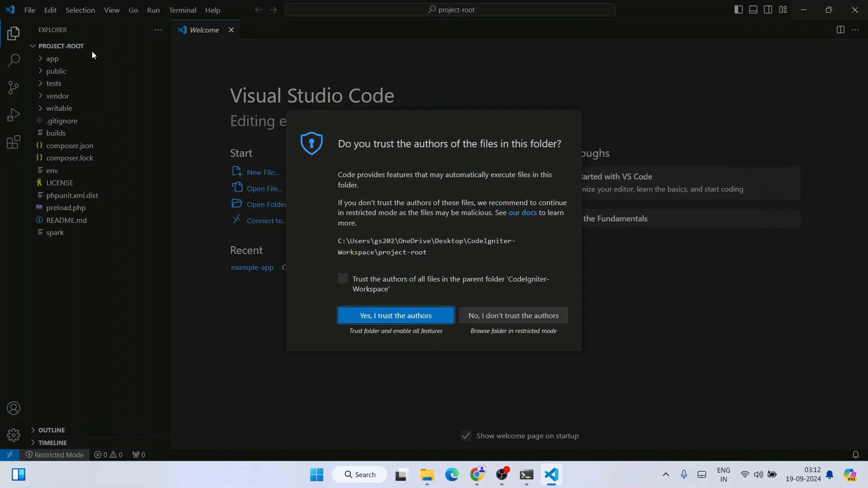
Task: Check trust parent folder 'CodeIgniter-Workspace' checkbox
Action: point(343,279)
